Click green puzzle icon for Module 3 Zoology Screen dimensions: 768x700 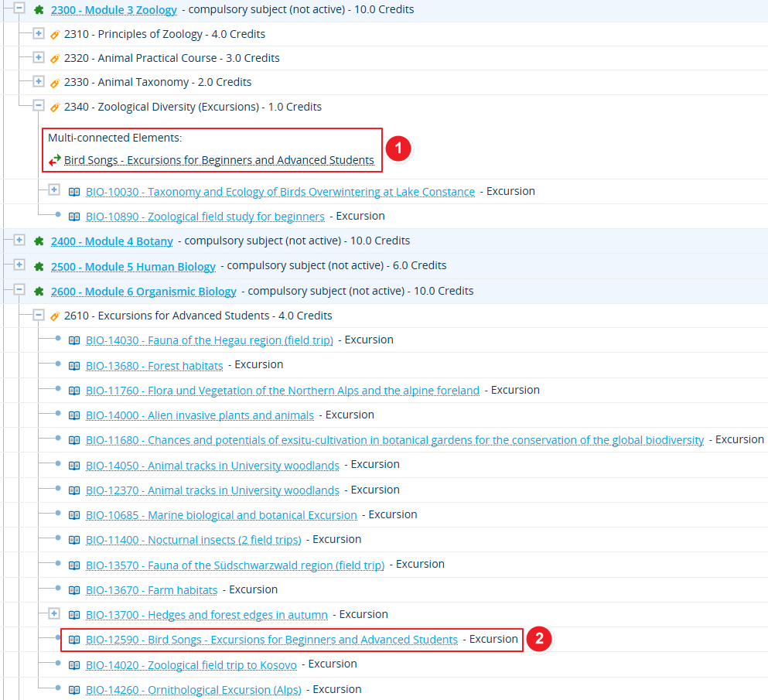tap(39, 9)
